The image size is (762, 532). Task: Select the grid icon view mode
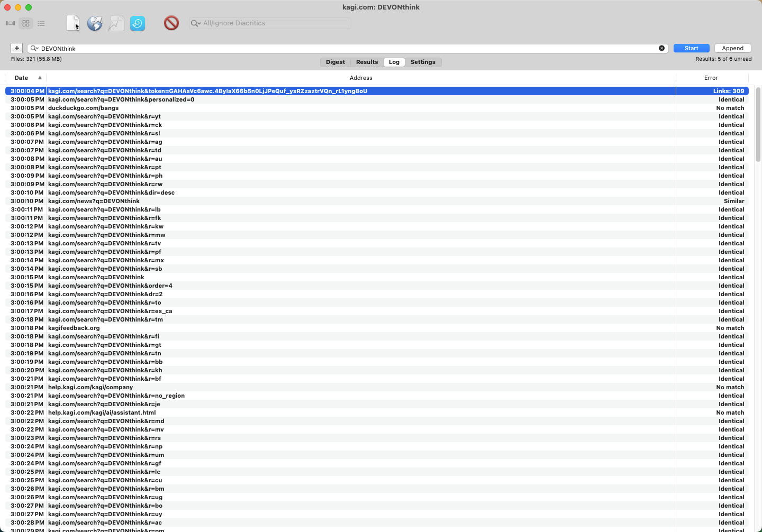(26, 23)
